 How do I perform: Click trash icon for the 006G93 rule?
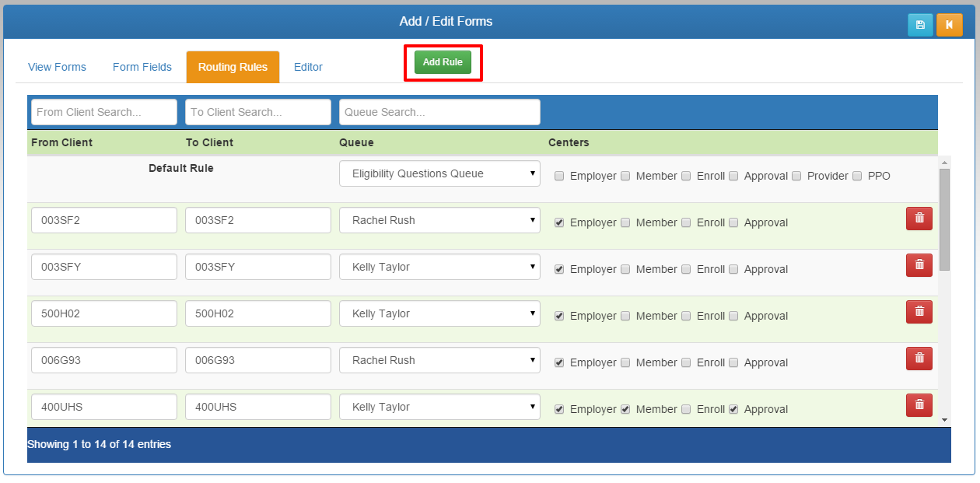coord(919,359)
